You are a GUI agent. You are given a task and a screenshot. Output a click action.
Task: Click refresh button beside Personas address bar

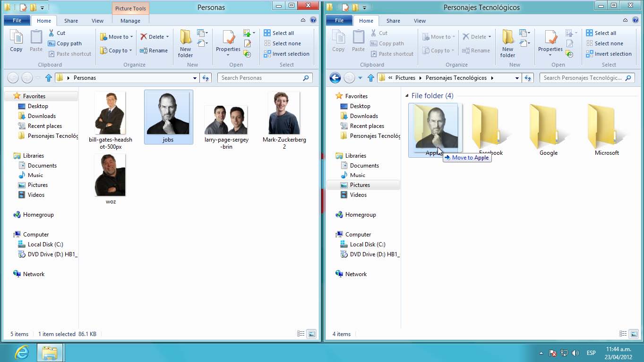click(206, 78)
